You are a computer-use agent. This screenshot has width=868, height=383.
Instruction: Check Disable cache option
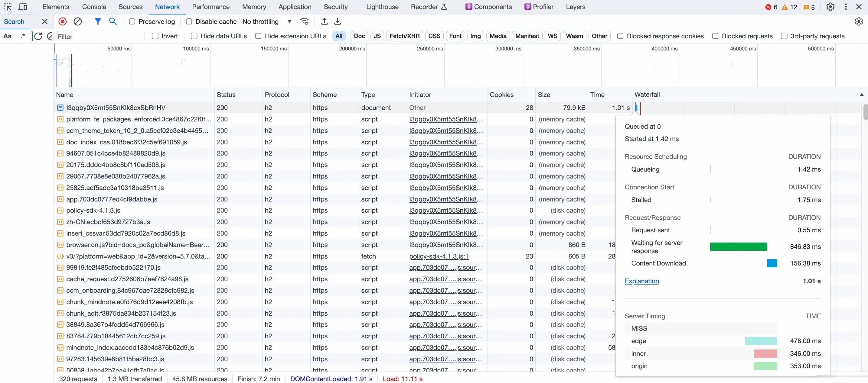[189, 21]
